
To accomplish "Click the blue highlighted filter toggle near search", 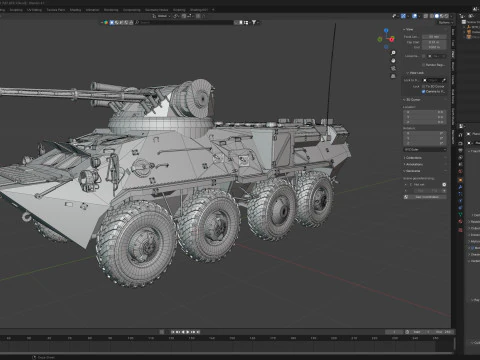I will point(112,22).
